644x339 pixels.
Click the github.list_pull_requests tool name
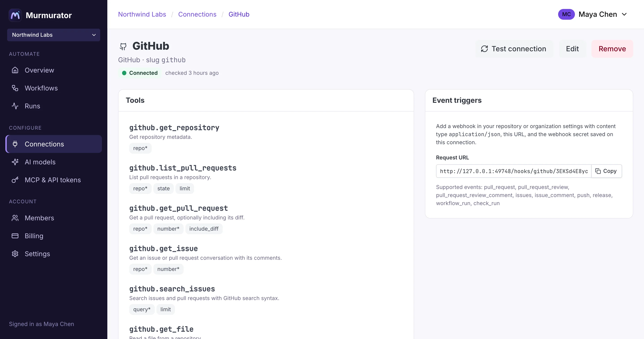click(183, 168)
